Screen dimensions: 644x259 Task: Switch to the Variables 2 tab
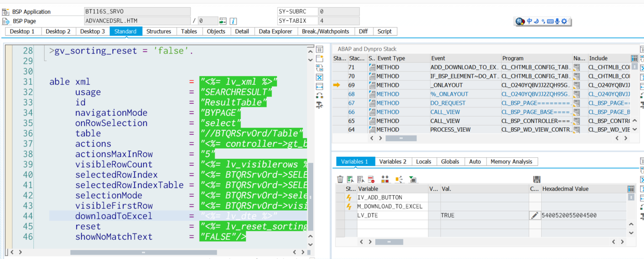393,161
